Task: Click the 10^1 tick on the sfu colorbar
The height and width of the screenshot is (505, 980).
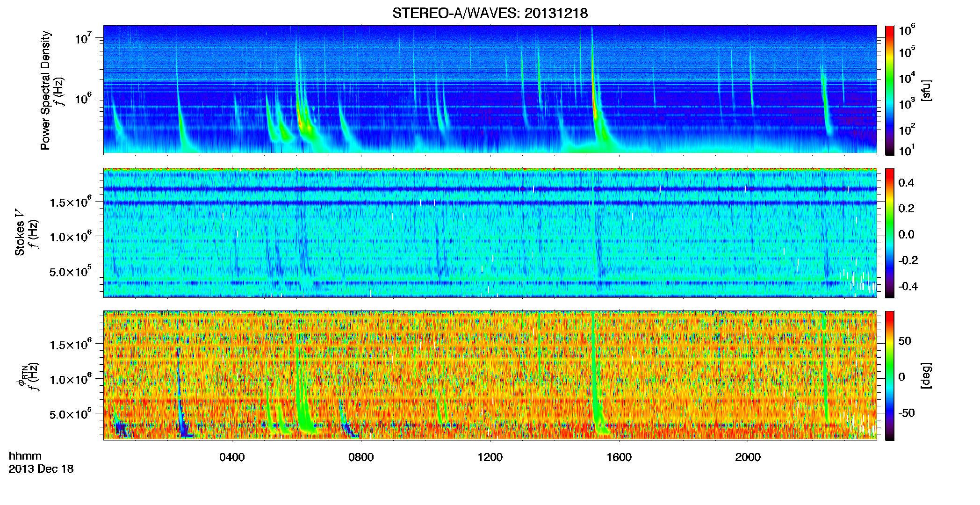Action: click(907, 151)
